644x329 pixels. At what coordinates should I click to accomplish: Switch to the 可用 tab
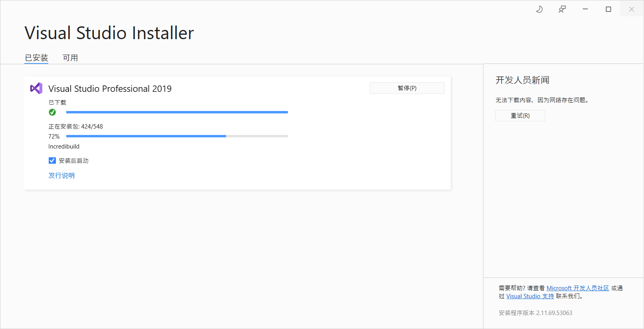click(x=70, y=58)
